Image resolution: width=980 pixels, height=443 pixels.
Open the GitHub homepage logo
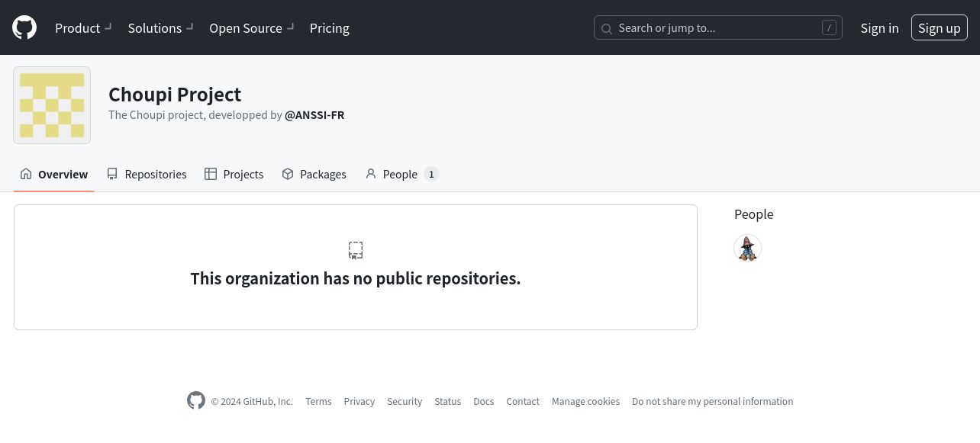click(24, 27)
